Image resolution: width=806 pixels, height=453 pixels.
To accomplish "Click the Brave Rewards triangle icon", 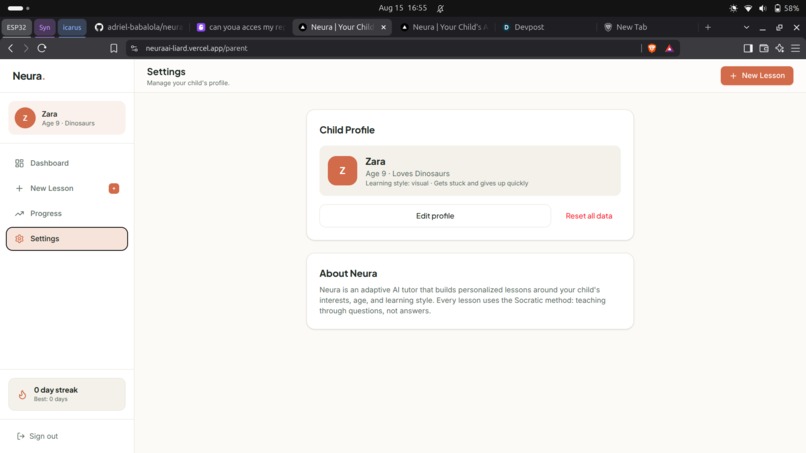I will tap(669, 48).
